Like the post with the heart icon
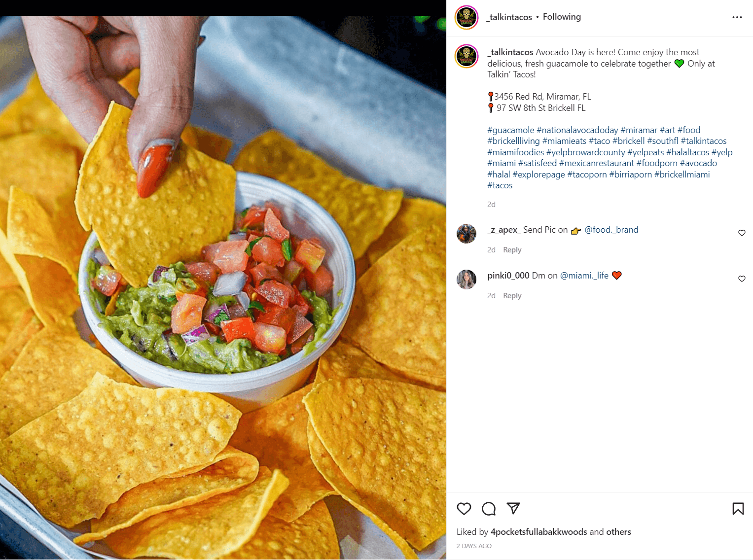753x560 pixels. pos(464,509)
